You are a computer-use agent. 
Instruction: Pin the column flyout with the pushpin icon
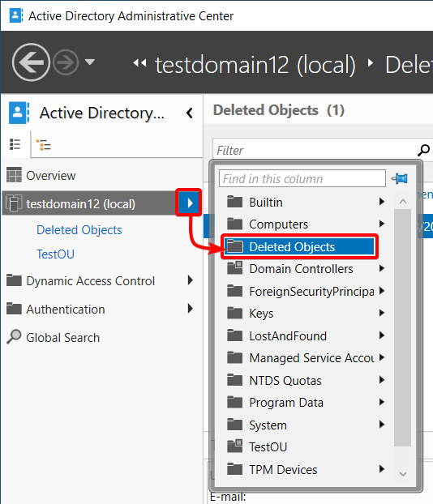coord(399,178)
